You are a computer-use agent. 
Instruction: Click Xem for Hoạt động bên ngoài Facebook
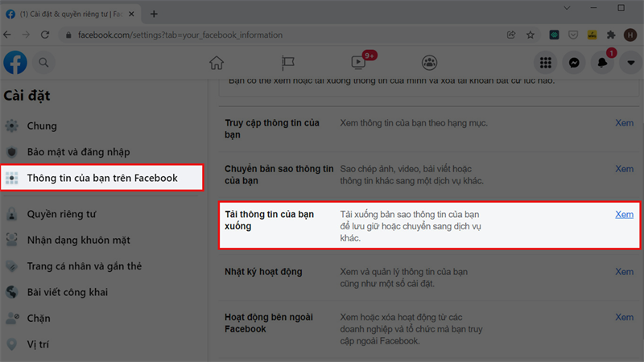click(624, 317)
